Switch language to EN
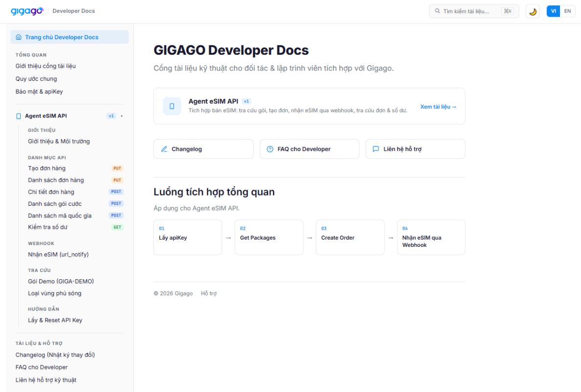The image size is (581, 392). pos(567,11)
